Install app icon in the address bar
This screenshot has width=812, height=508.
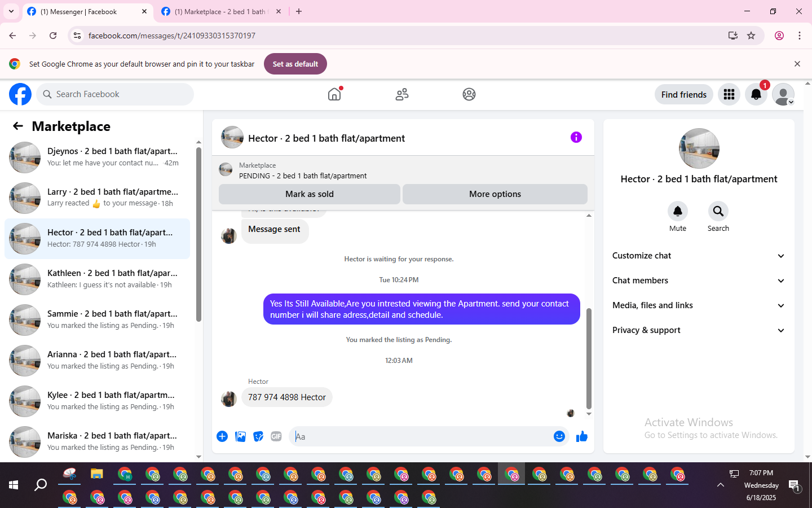point(733,36)
